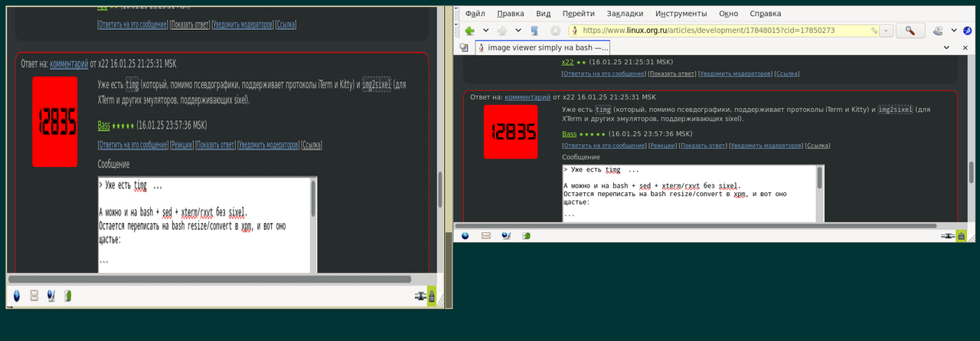Open Address Book in right status bar

526,236
